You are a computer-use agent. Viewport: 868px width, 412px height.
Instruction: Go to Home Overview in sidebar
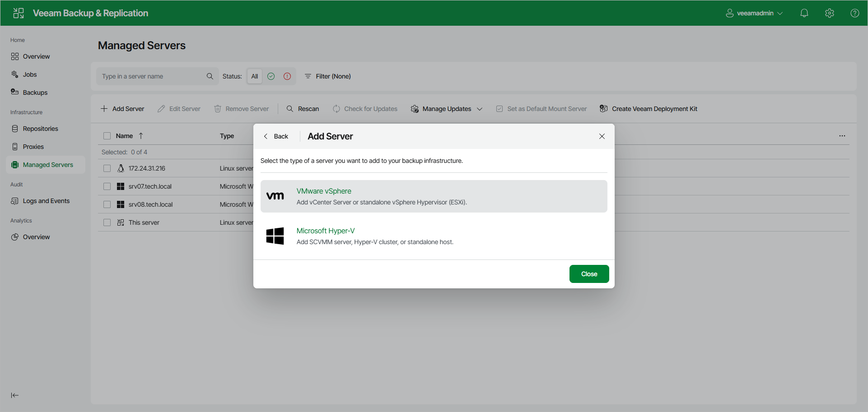pos(46,56)
